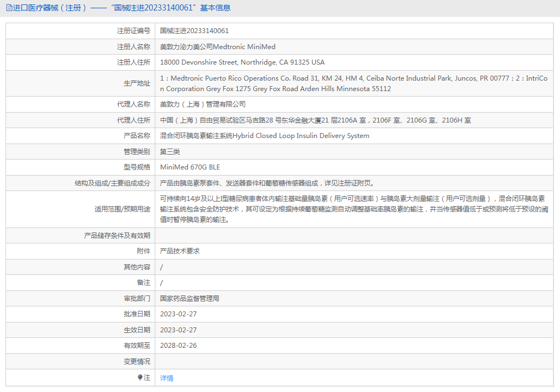Click the 产品储存条件及有效期 label
Viewport: 560px width, 392px height.
(117, 236)
